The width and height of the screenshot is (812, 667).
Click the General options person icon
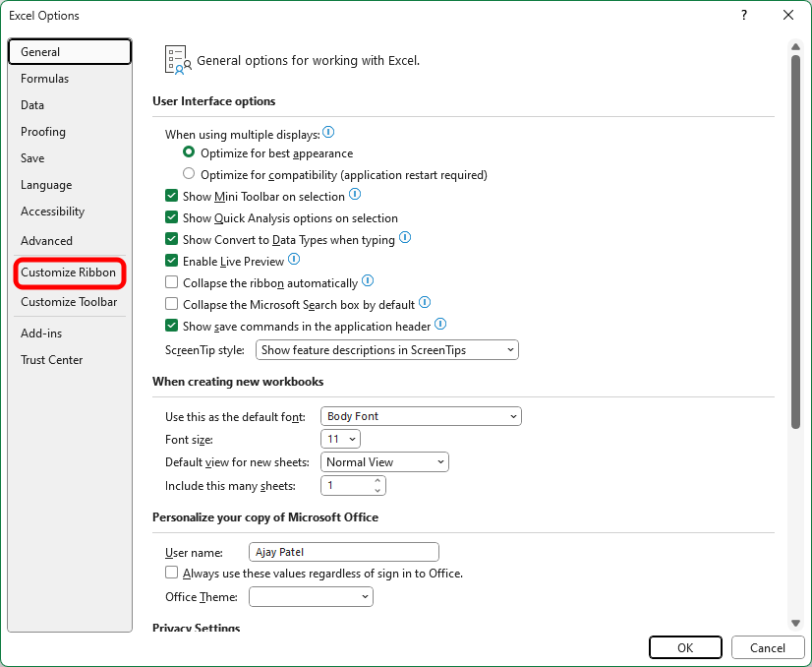click(177, 59)
